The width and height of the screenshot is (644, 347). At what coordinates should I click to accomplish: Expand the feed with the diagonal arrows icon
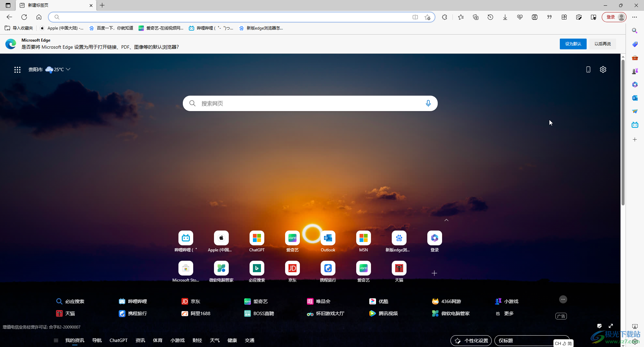pyautogui.click(x=611, y=326)
